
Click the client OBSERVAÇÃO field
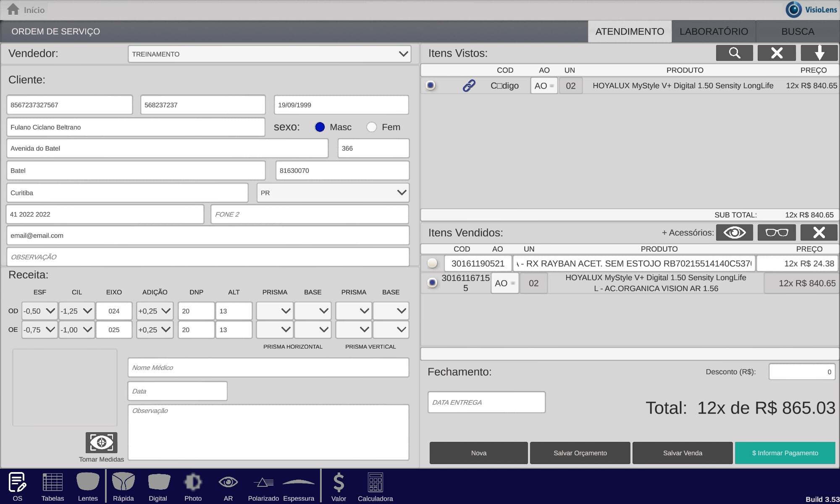pyautogui.click(x=208, y=257)
